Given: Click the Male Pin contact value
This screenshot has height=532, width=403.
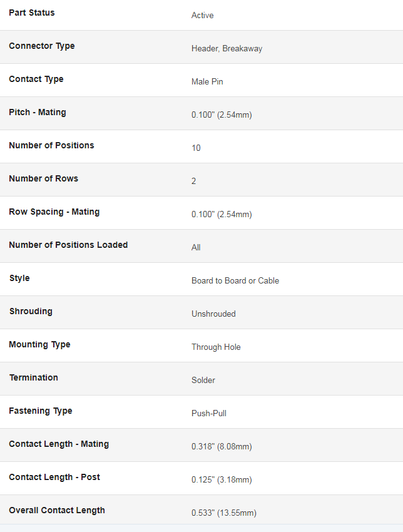Looking at the screenshot, I should click(207, 82).
